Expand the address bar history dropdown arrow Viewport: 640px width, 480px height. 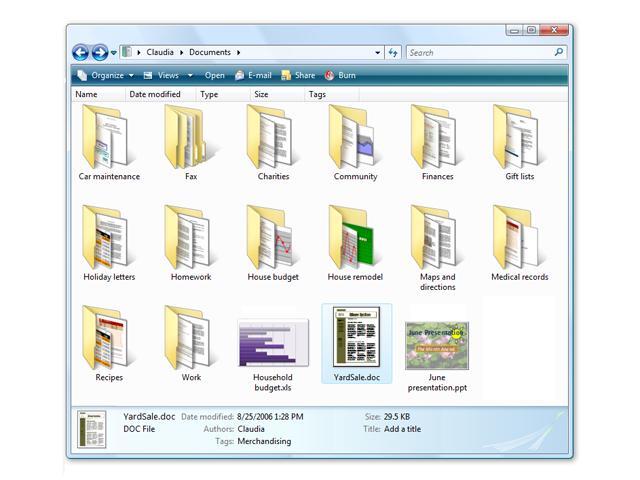(377, 52)
